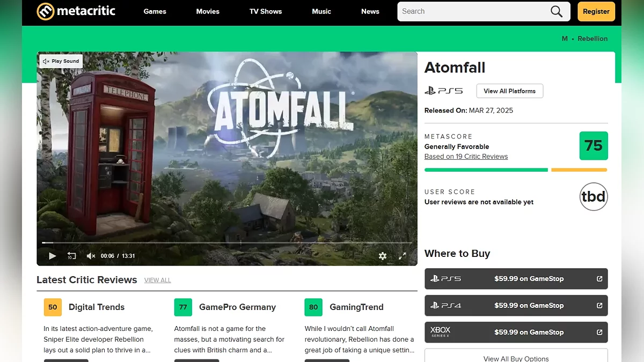Seek on the video progress bar
Image resolution: width=644 pixels, height=362 pixels.
coord(225,243)
